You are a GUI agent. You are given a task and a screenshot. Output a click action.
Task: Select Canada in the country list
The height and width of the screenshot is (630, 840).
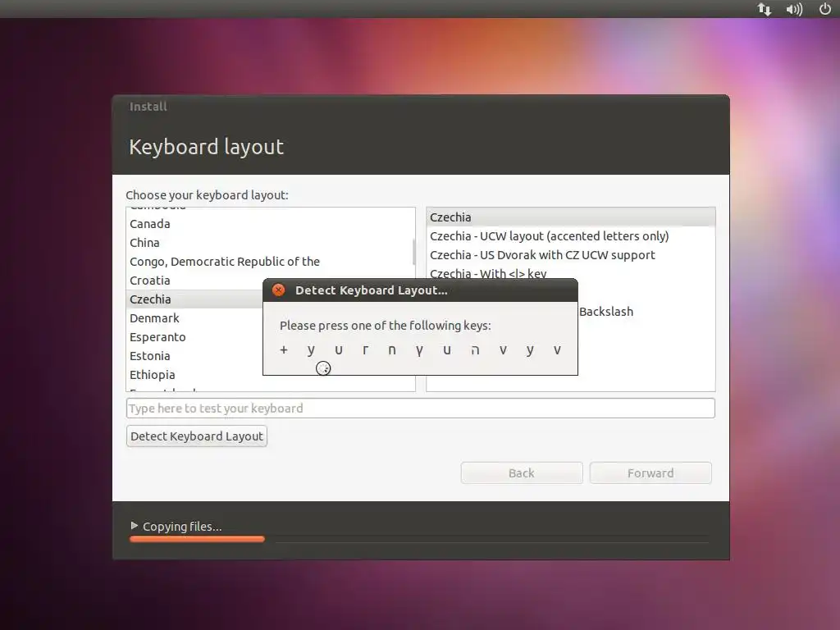(x=269, y=224)
